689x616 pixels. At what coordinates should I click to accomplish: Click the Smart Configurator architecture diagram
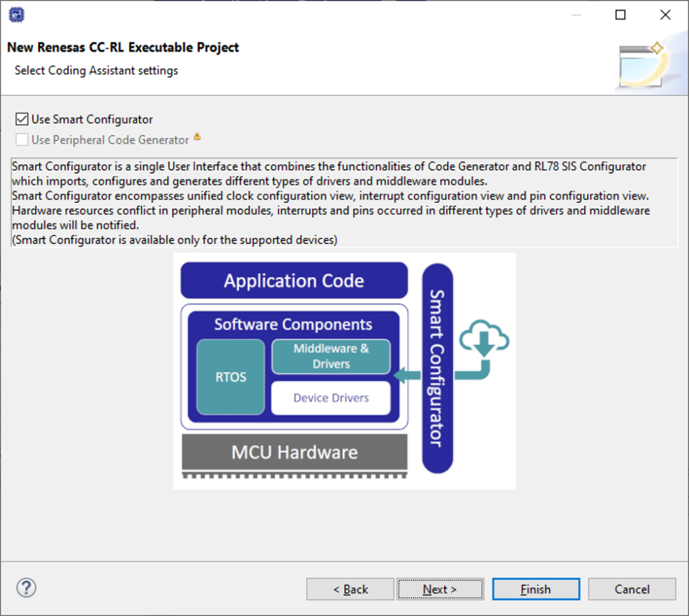click(344, 371)
